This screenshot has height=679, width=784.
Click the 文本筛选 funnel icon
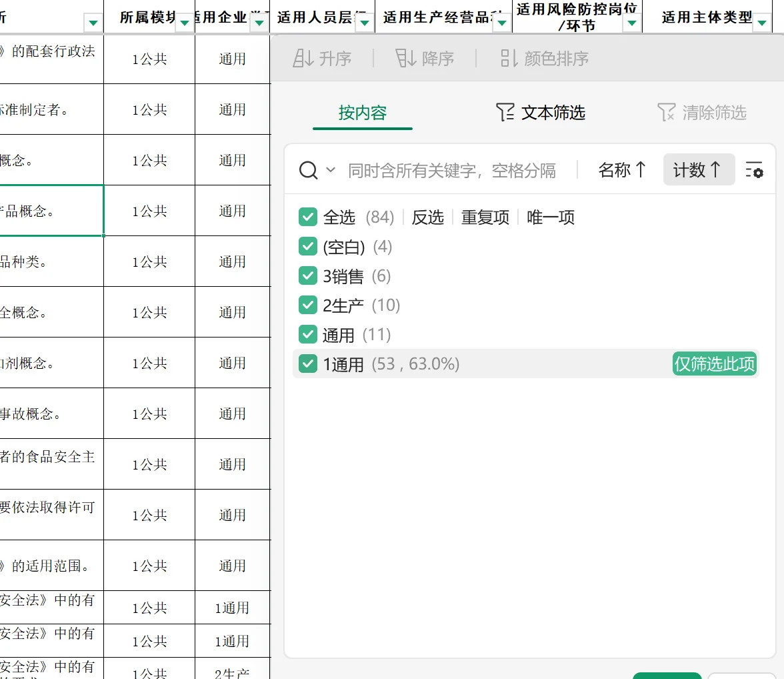(x=505, y=112)
